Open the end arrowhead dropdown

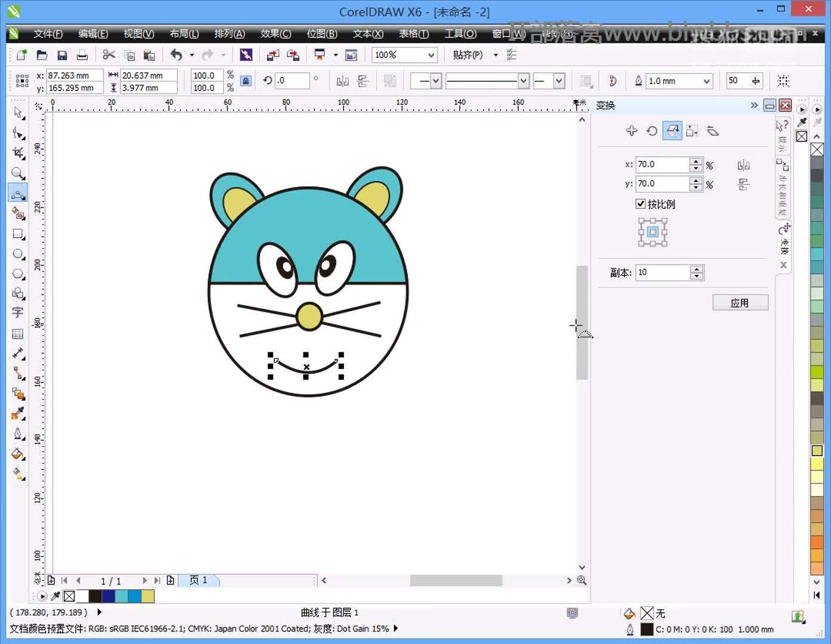559,80
